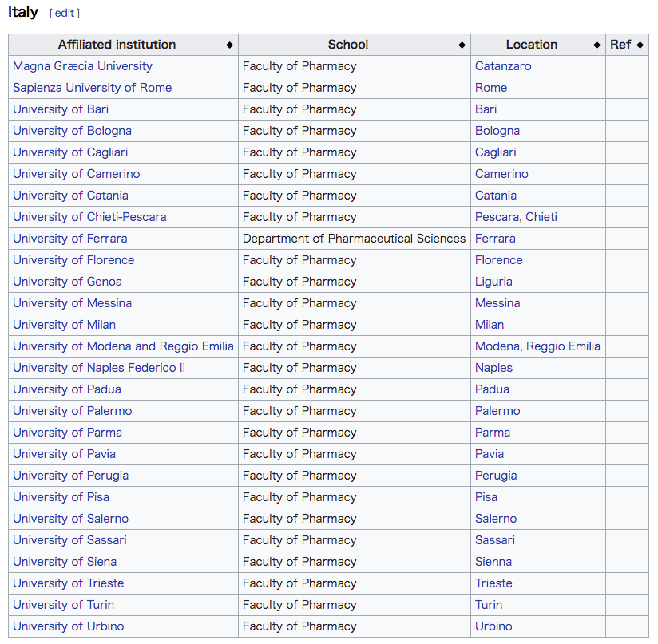Open University of Camerino link
658x644 pixels.
[77, 174]
